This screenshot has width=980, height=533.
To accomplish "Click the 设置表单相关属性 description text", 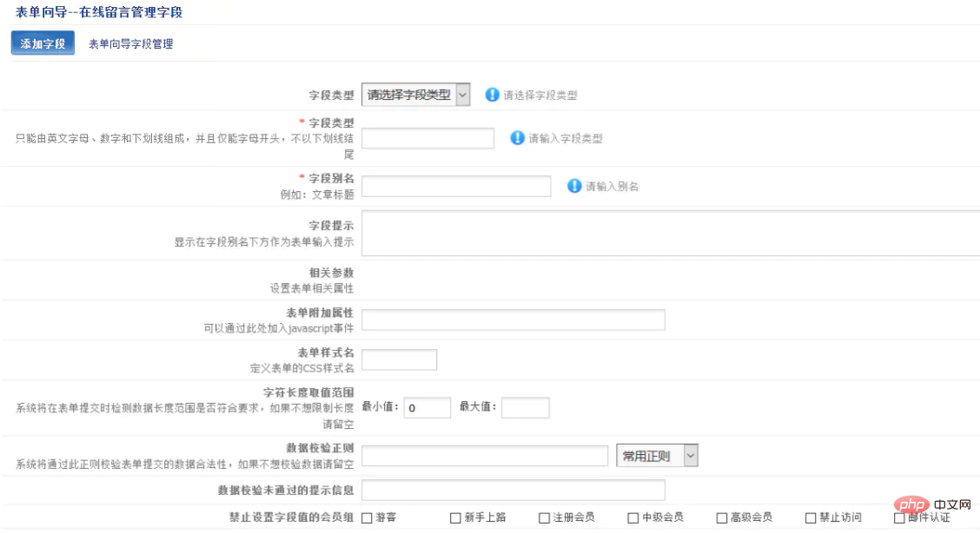I will coord(312,288).
